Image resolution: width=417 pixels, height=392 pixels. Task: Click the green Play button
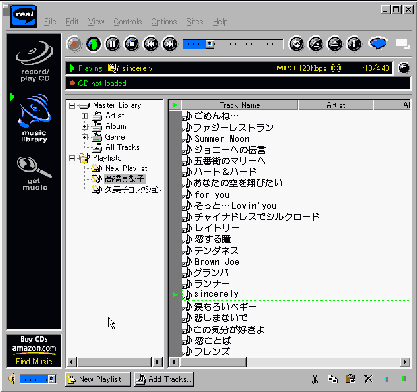pos(94,44)
